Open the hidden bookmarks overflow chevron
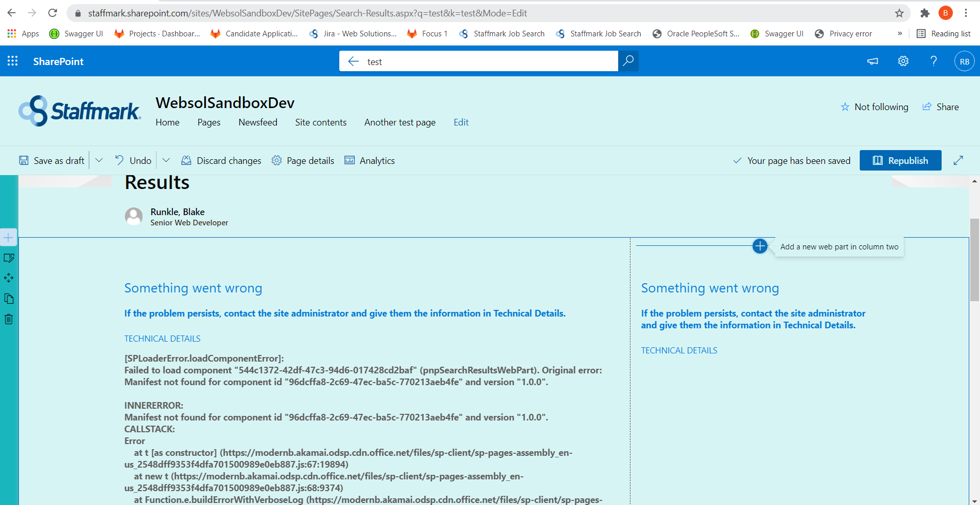The width and height of the screenshot is (980, 505). click(899, 34)
